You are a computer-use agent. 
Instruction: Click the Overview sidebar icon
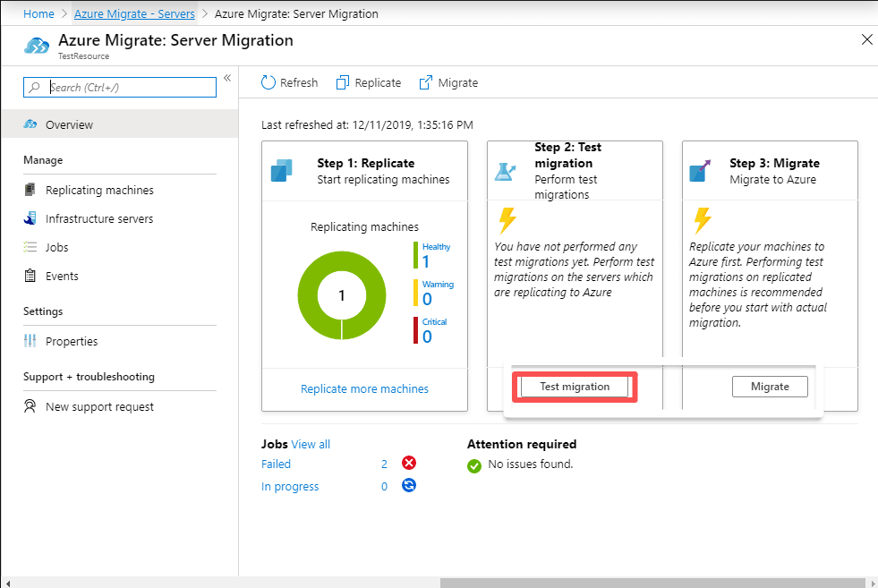coord(30,124)
